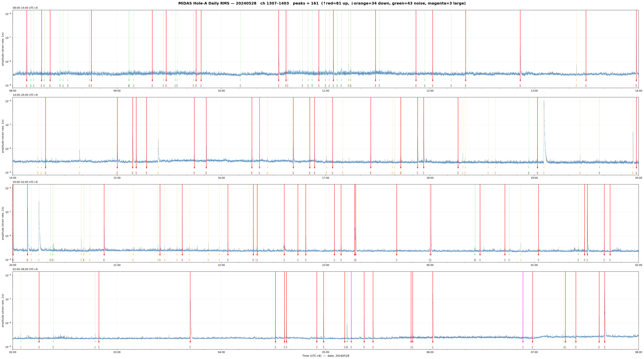
Task: Click the 15:00 x-axis tick label
Action: point(117,178)
